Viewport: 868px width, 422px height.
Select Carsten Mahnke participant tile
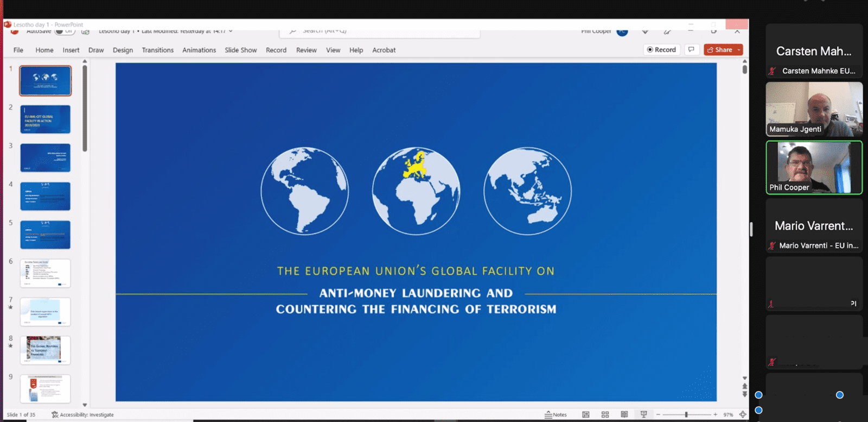coord(814,51)
